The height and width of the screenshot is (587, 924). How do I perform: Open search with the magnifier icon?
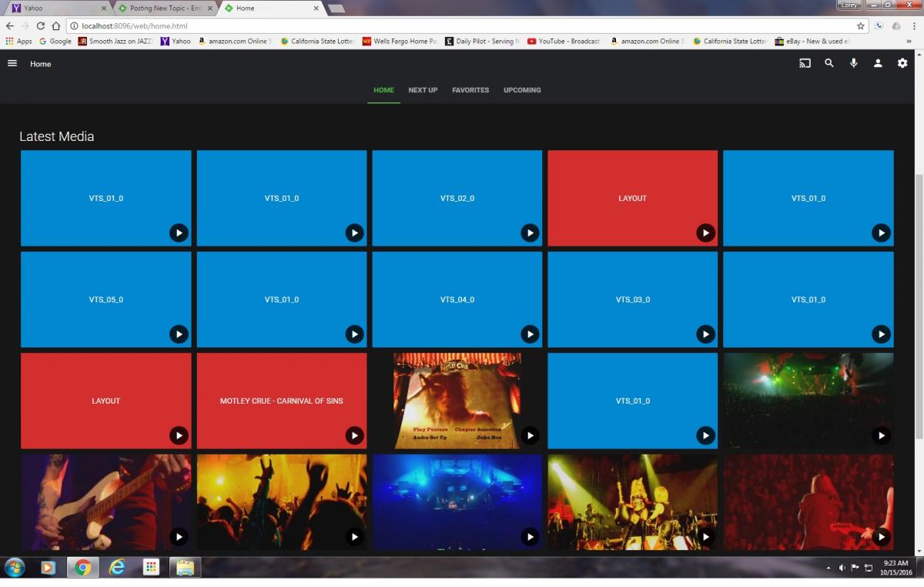829,63
